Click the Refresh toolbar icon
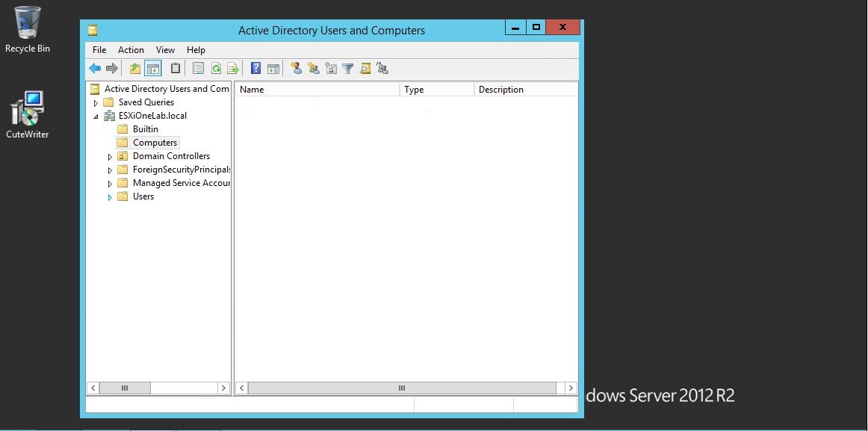This screenshot has width=868, height=431. click(216, 68)
